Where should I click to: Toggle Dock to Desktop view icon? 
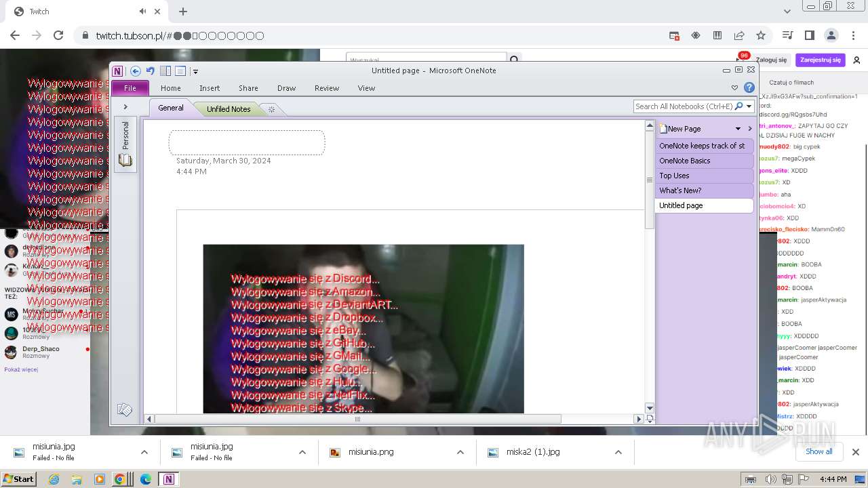pos(165,70)
